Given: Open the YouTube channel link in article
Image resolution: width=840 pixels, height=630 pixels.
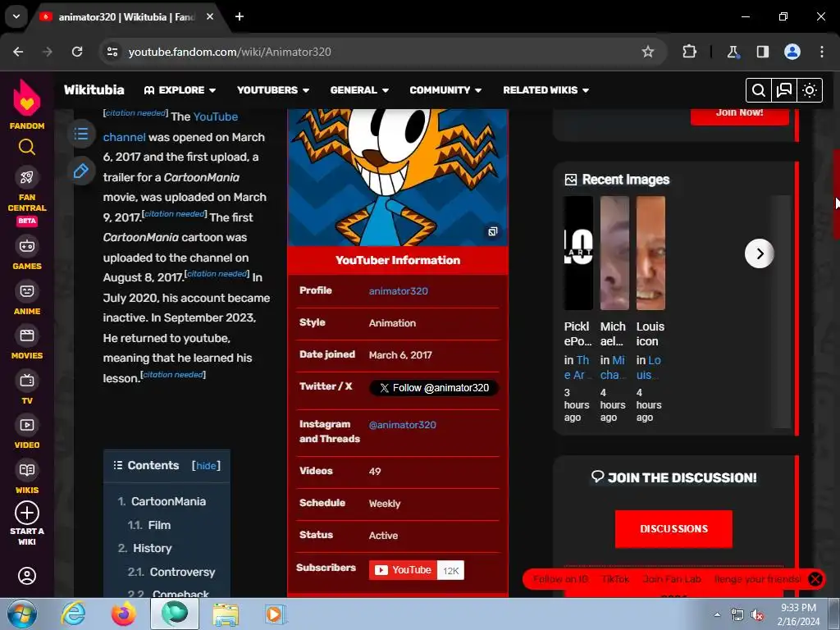Looking at the screenshot, I should [x=171, y=126].
